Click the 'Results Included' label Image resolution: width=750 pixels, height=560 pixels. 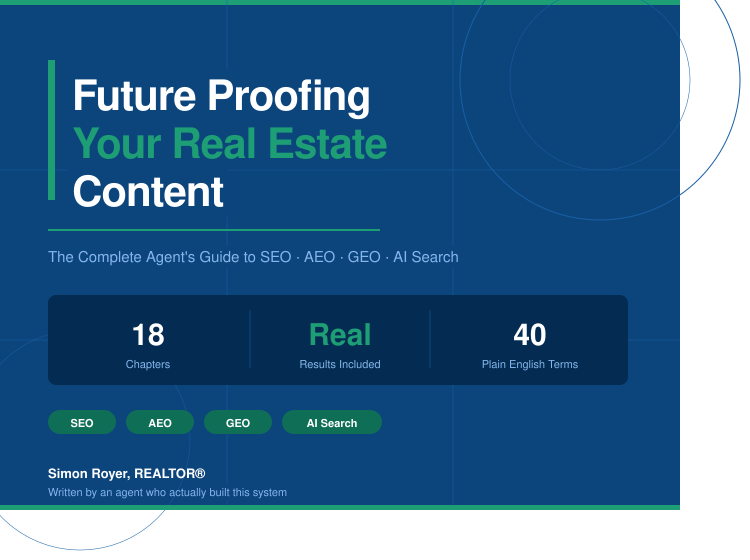tap(340, 364)
